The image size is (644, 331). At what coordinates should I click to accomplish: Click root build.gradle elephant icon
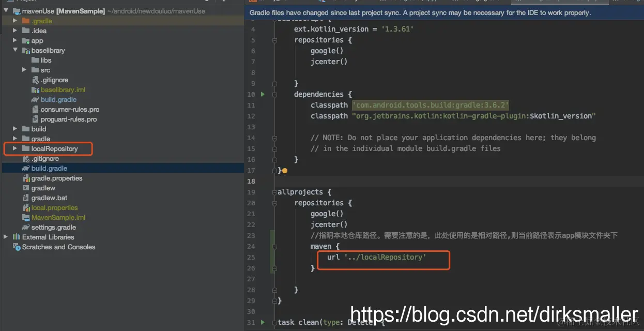(26, 168)
